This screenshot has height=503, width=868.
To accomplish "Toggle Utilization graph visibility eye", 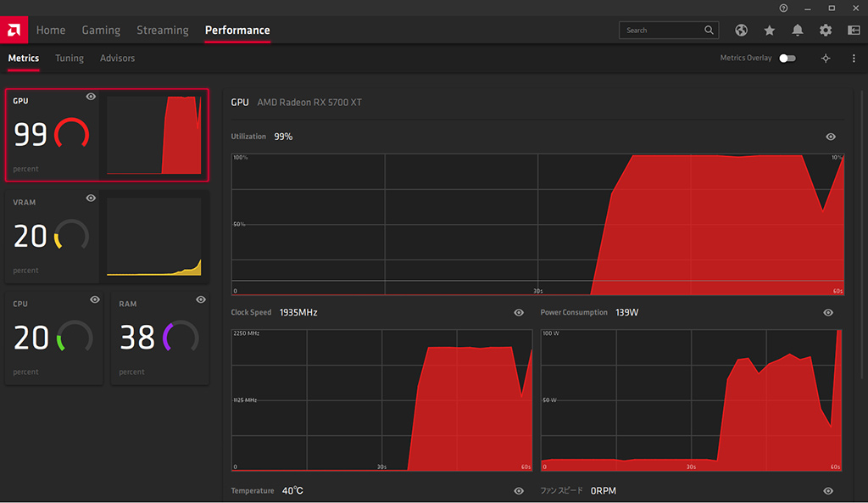I will point(831,137).
